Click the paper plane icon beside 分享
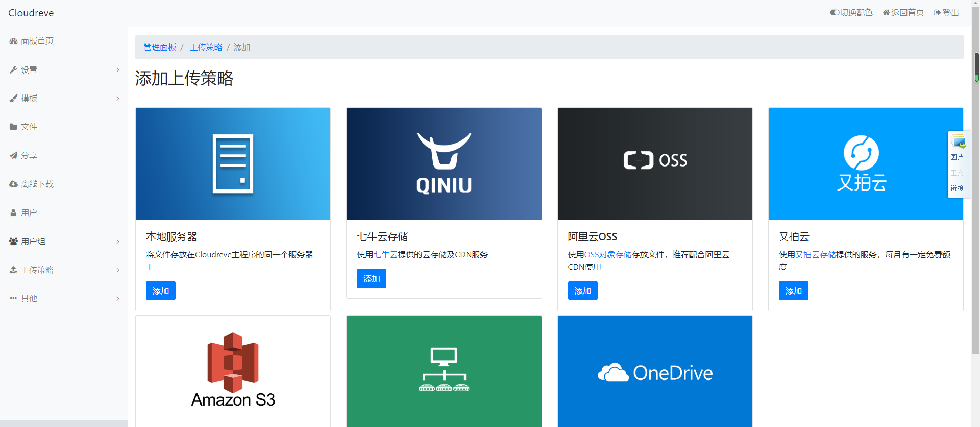This screenshot has height=427, width=980. click(x=13, y=155)
